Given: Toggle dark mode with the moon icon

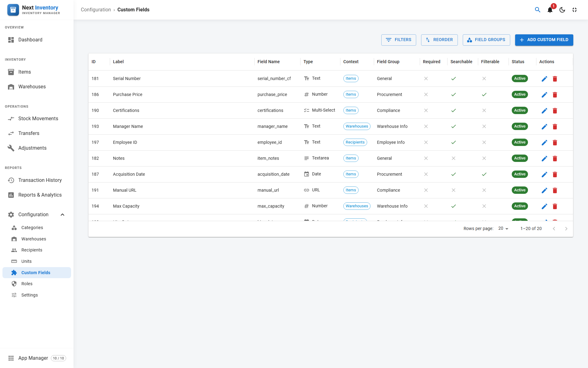Looking at the screenshot, I should [562, 10].
